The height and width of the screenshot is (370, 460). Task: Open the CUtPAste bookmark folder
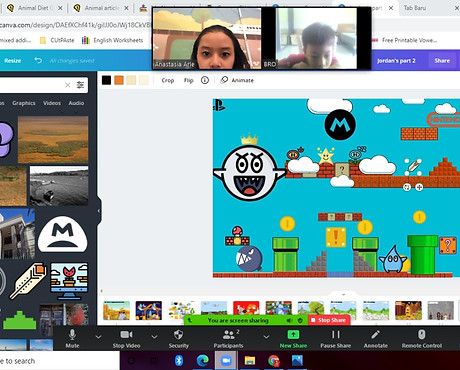pyautogui.click(x=57, y=40)
